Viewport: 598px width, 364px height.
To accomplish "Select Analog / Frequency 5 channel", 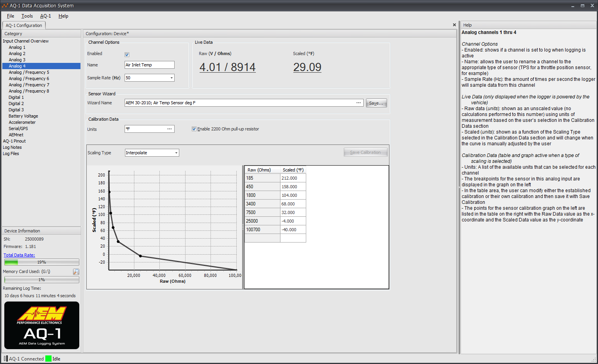I will tap(29, 72).
